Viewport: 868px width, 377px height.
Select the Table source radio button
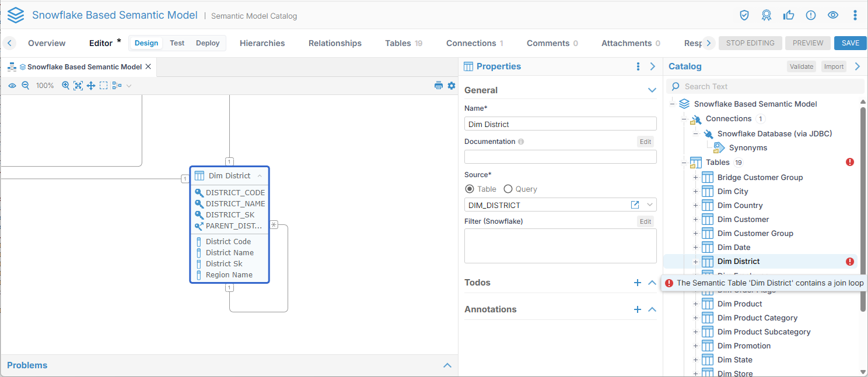469,189
